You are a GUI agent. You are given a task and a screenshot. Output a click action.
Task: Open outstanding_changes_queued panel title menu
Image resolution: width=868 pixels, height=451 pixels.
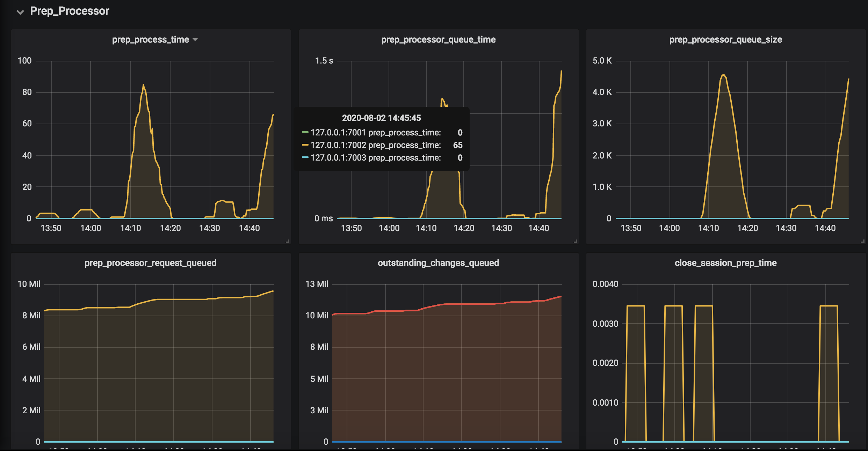click(438, 263)
